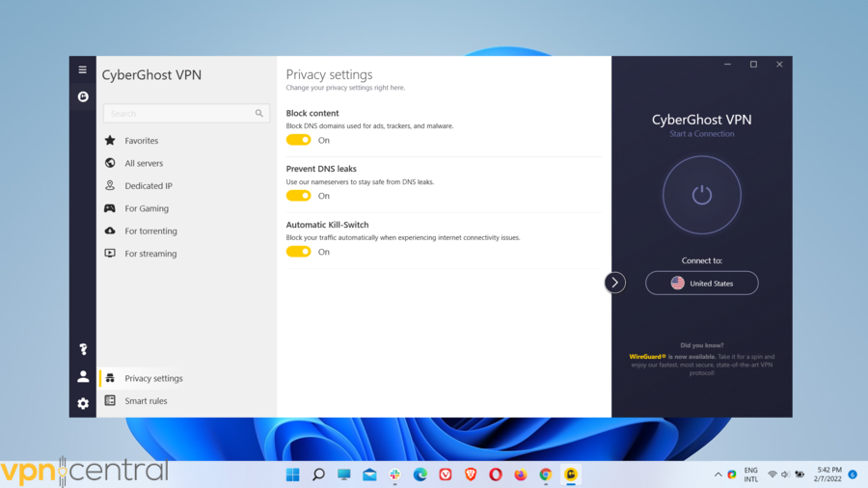Toggle the Automatic Kill-Switch switch
Screen dimensions: 868x488
[x=298, y=252]
